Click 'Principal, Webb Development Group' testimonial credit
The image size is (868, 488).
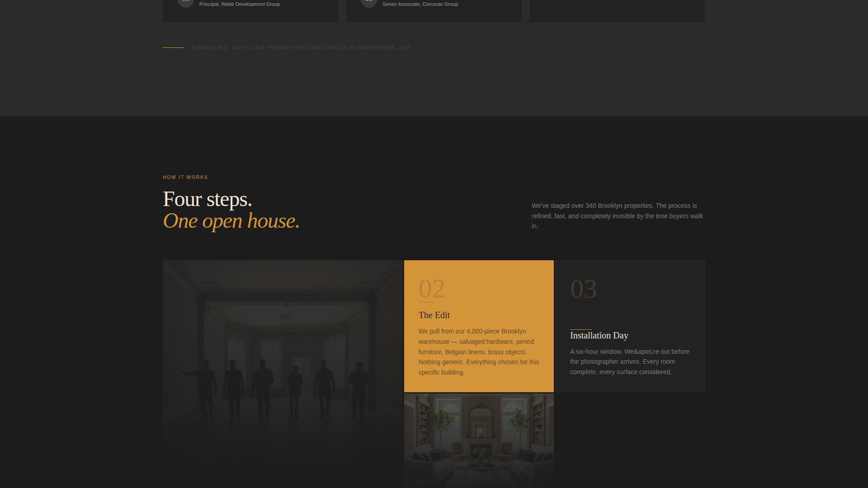[239, 4]
